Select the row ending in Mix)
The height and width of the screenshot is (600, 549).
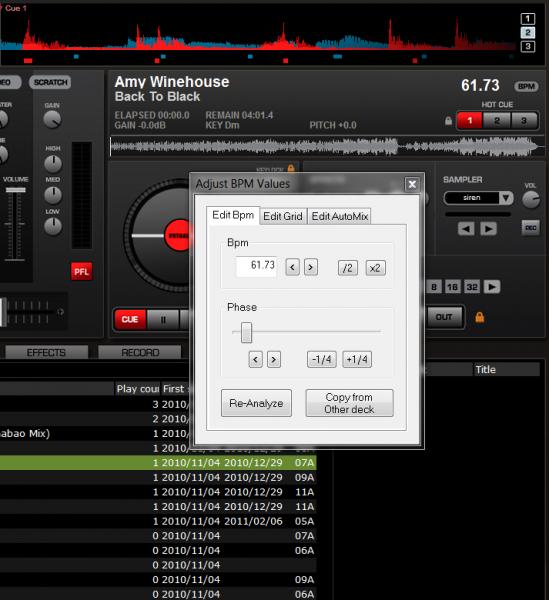158,434
